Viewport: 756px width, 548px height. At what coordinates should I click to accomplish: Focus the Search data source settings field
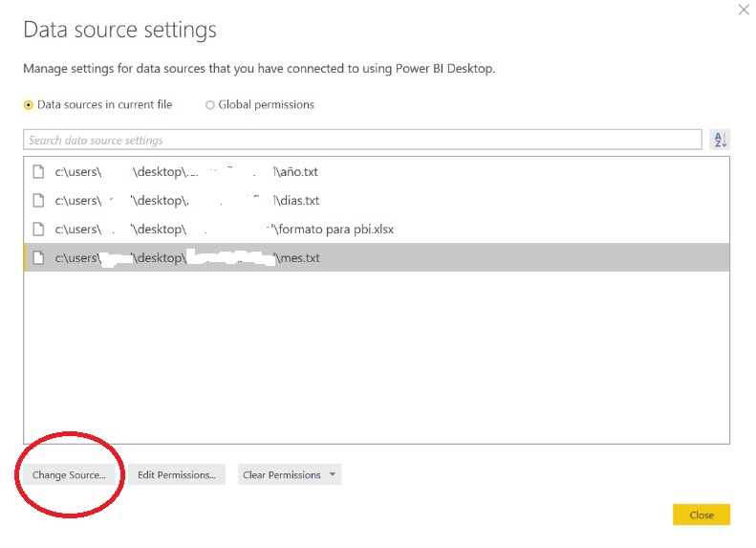362,140
